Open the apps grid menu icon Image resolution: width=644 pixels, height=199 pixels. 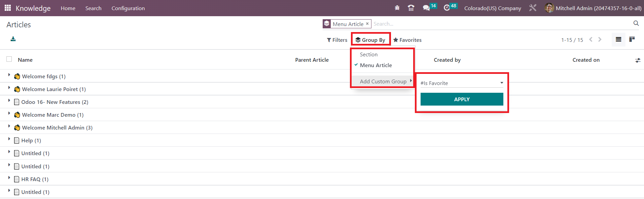click(7, 8)
